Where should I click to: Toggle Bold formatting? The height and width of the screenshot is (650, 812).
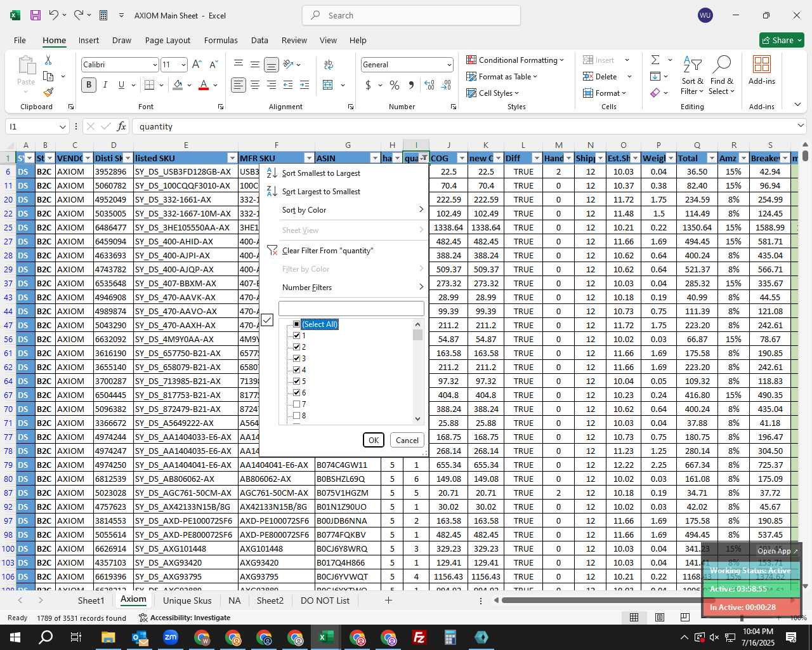[89, 85]
